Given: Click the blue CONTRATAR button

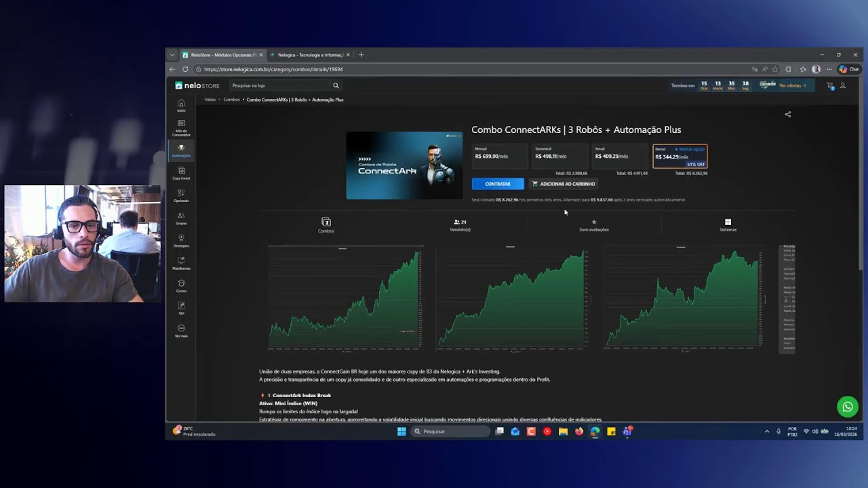Looking at the screenshot, I should coord(498,184).
